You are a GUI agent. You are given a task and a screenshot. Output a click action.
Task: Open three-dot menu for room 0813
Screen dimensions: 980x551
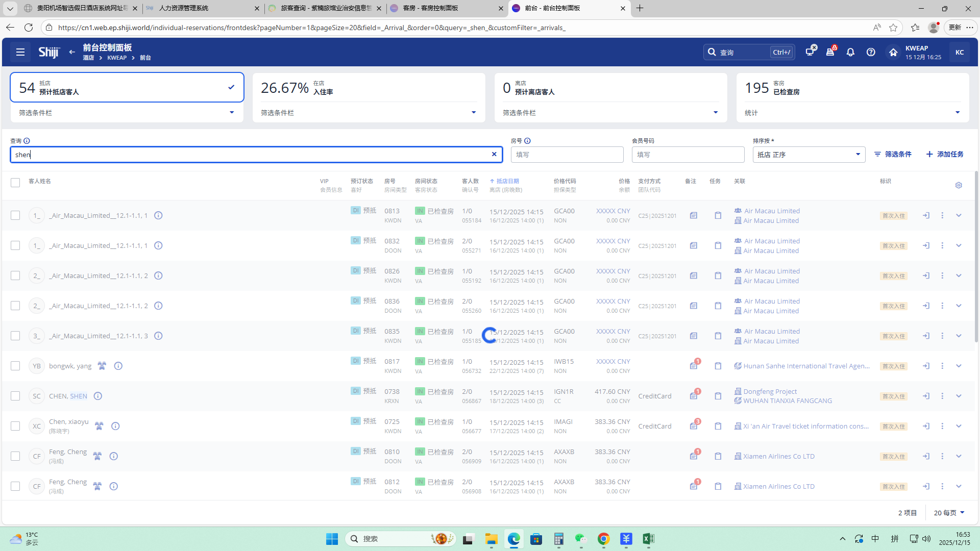[x=942, y=215]
